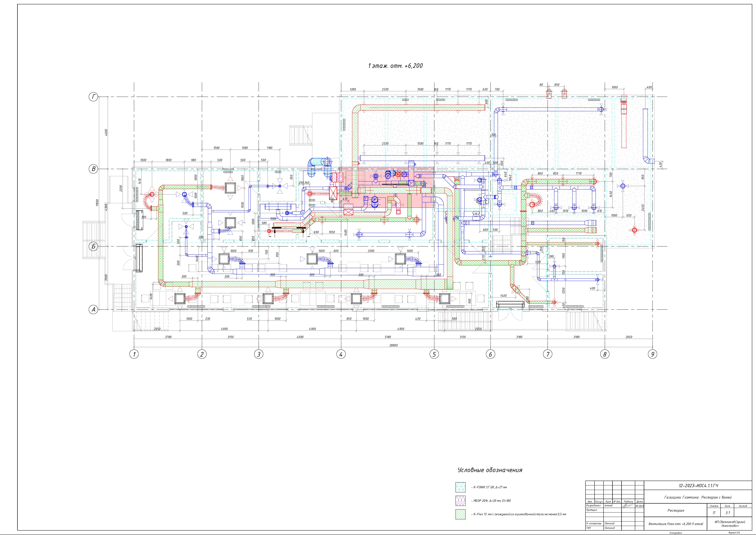This screenshot has width=756, height=535.
Task: Click the name "Антонов" in title block
Action: (608, 506)
